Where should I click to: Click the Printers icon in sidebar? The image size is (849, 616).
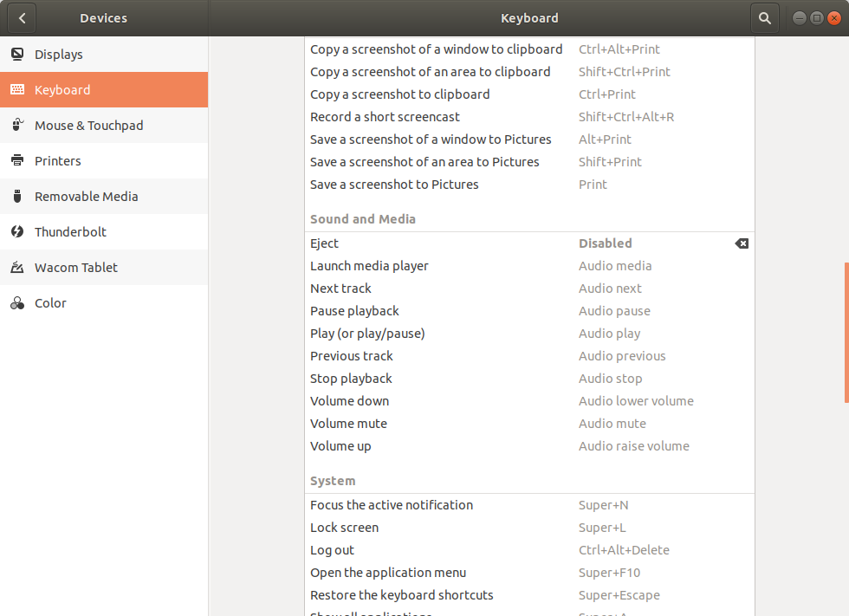16,161
